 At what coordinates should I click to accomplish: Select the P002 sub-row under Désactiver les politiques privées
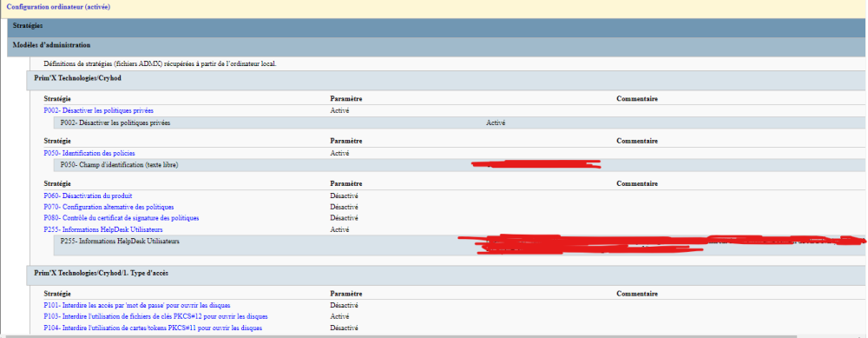coord(459,123)
